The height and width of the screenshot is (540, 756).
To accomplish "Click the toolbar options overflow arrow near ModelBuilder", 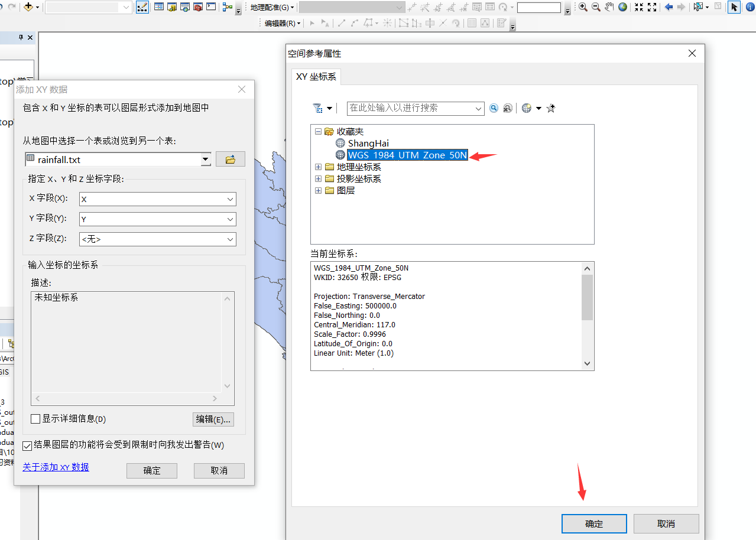I will (238, 9).
